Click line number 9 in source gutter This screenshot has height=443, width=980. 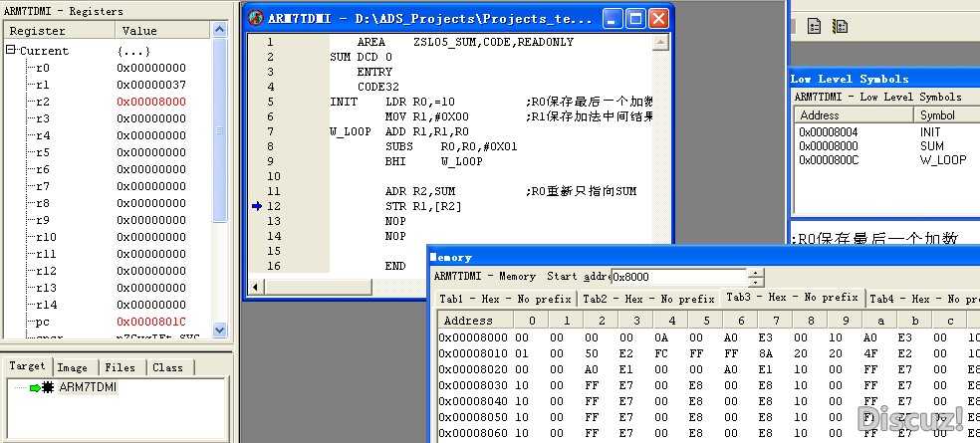(x=270, y=161)
